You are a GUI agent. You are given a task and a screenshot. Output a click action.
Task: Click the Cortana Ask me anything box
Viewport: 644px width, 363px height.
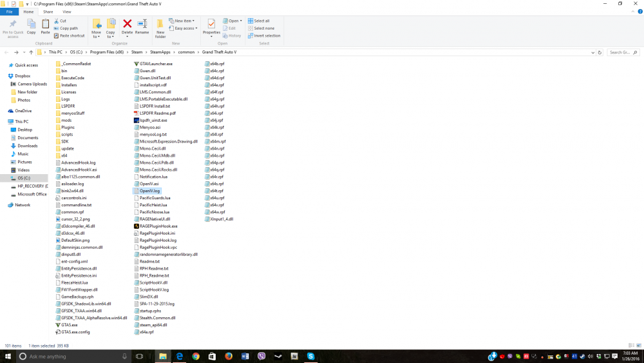coord(74,357)
